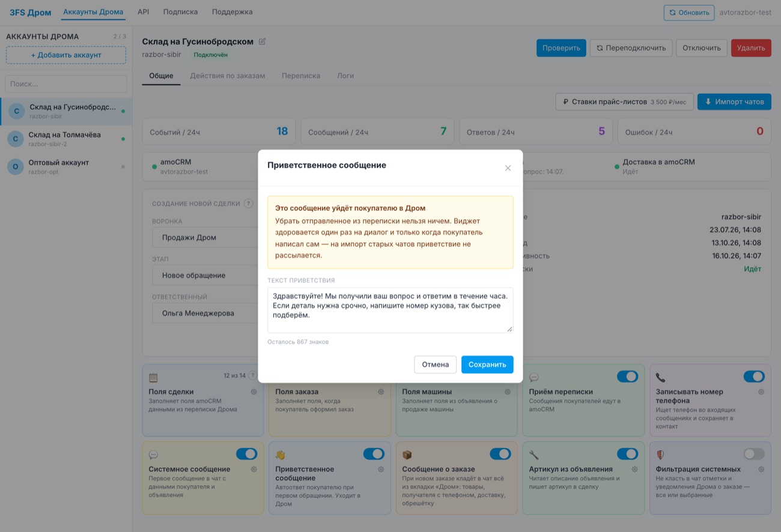Viewport: 781px width, 532px height.
Task: Open the Этап dropdown showing Новое обращение
Action: pos(205,275)
